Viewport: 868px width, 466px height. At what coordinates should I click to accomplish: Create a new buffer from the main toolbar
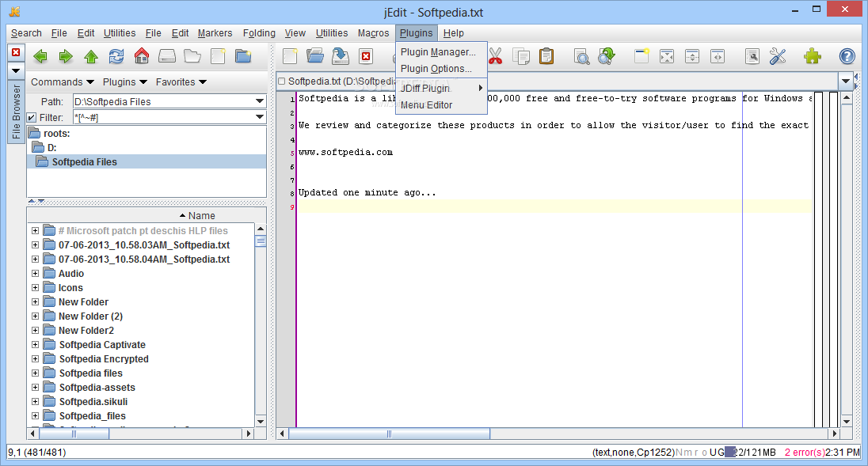(290, 56)
